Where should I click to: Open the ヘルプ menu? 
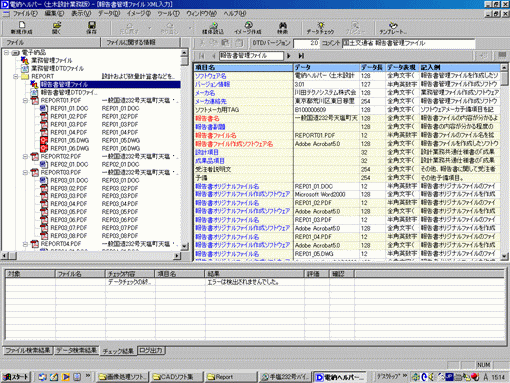point(235,14)
